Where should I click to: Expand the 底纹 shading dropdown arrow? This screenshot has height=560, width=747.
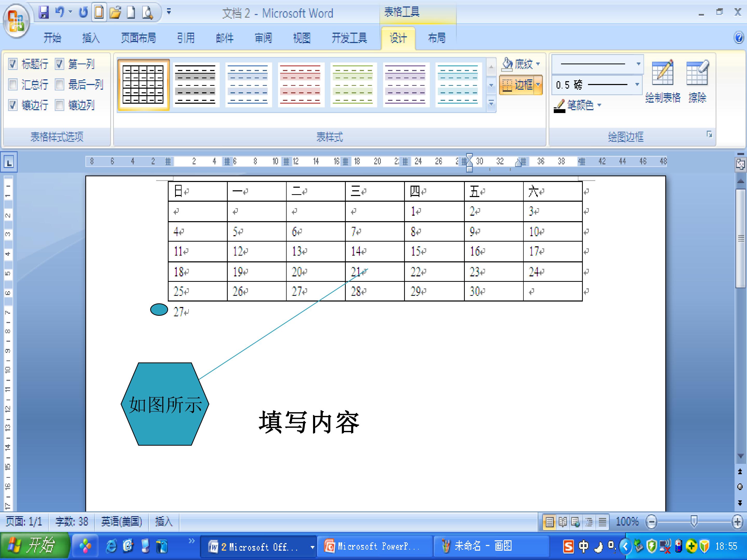tap(538, 64)
